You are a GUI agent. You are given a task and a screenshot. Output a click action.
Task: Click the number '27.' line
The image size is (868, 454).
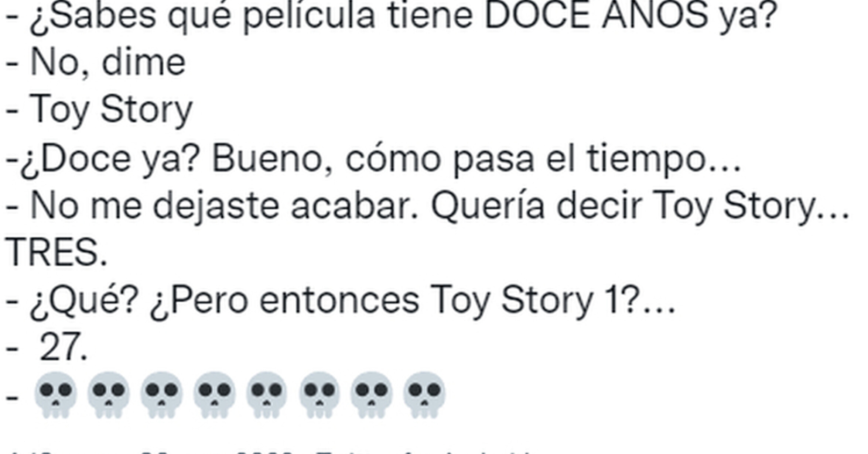(47, 348)
